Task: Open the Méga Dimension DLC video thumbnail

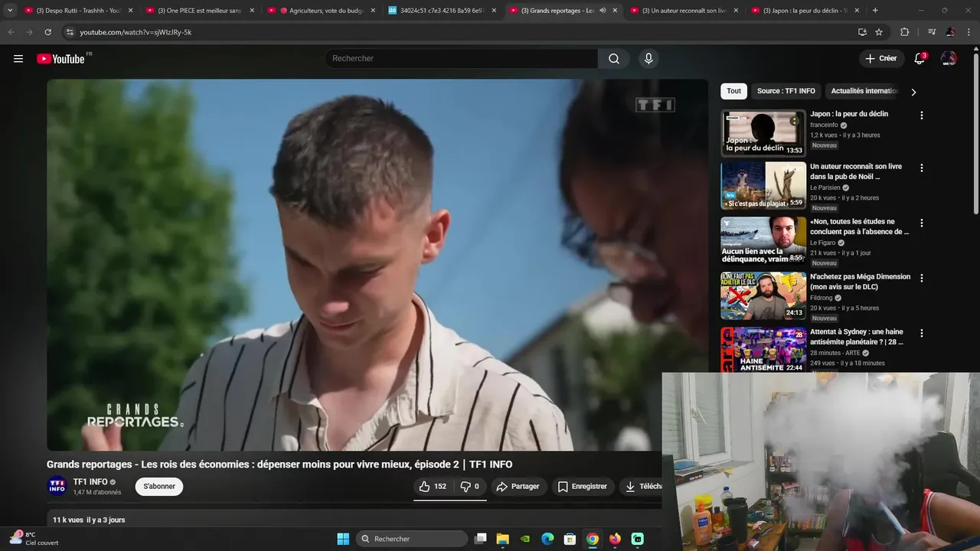Action: click(x=763, y=295)
